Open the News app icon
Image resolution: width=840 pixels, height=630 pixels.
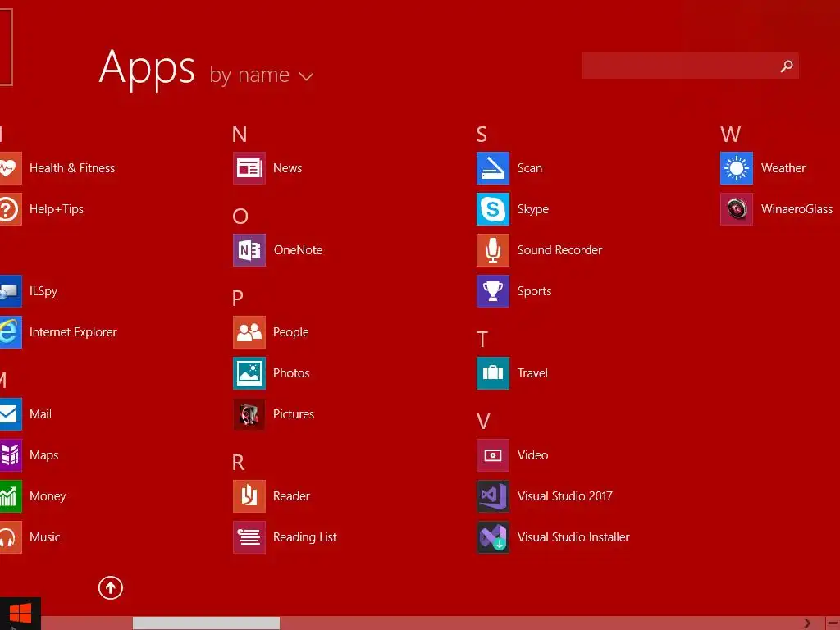(249, 168)
